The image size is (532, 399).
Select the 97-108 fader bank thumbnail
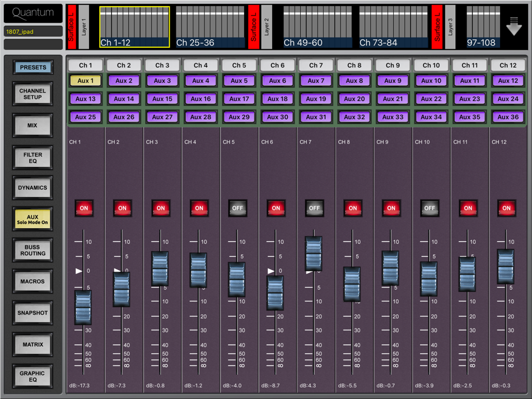click(x=483, y=27)
